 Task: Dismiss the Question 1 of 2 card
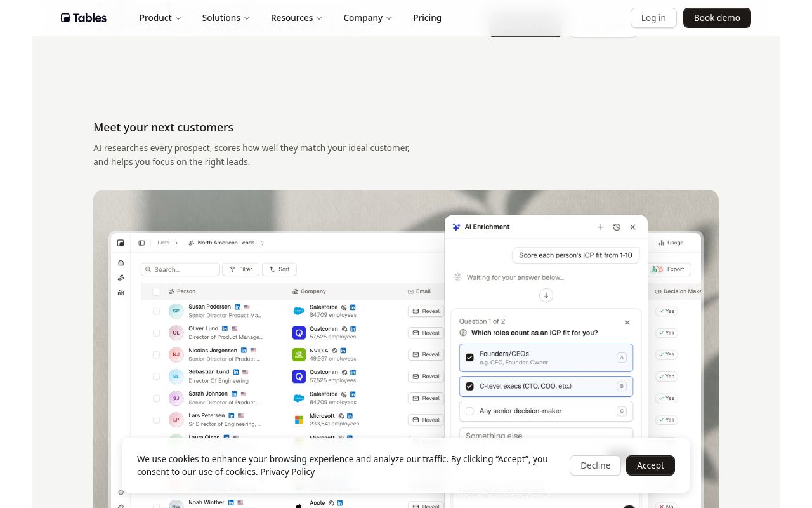[x=627, y=323]
